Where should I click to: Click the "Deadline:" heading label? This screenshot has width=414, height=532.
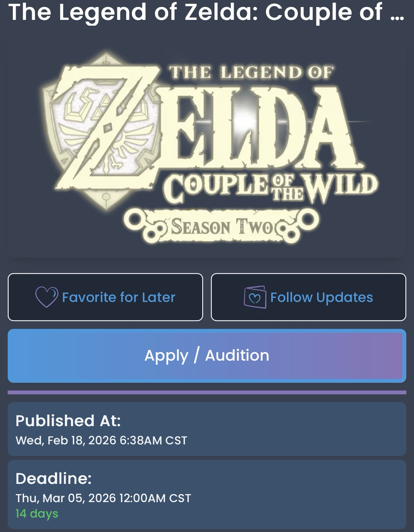[x=54, y=478]
